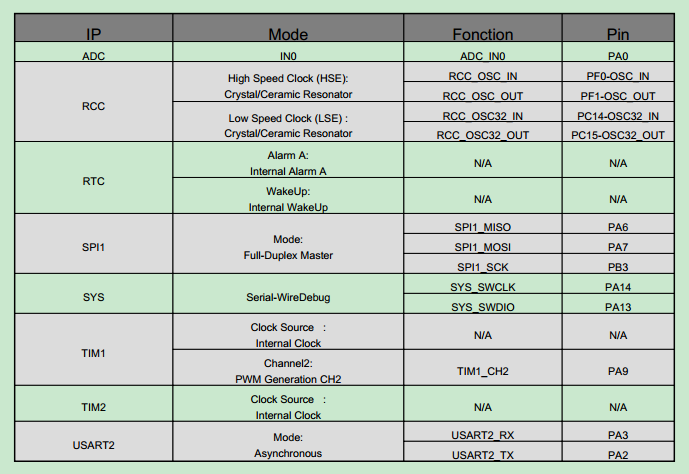
Task: Click the SYS_SWCLK function cell
Action: pyautogui.click(x=483, y=284)
